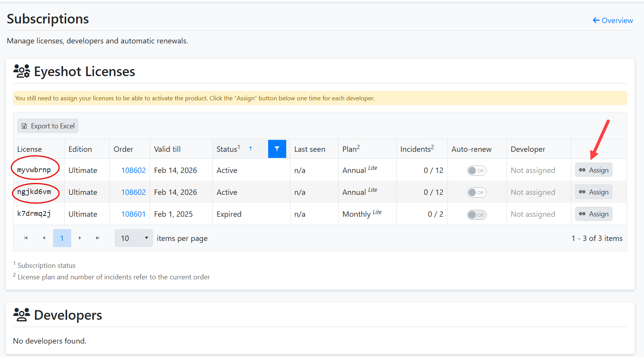The height and width of the screenshot is (357, 644).
Task: Go to the next page of licenses
Action: [x=80, y=238]
